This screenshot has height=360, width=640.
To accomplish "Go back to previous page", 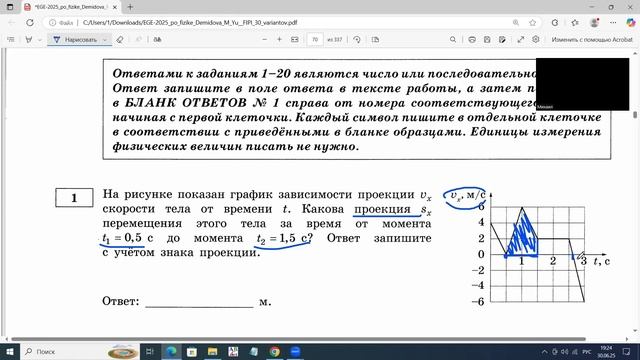I will click(11, 23).
